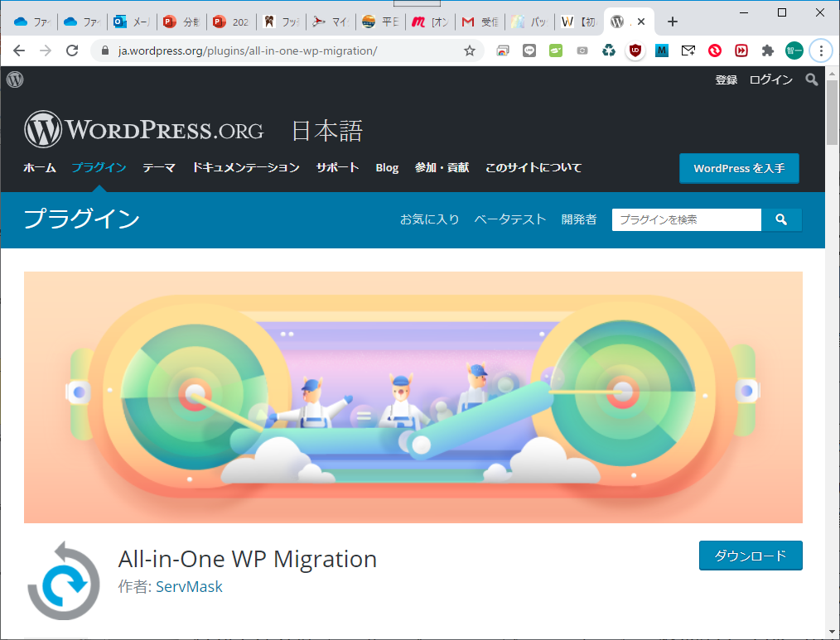
Task: Open the テーマ navigation menu item
Action: pos(158,167)
